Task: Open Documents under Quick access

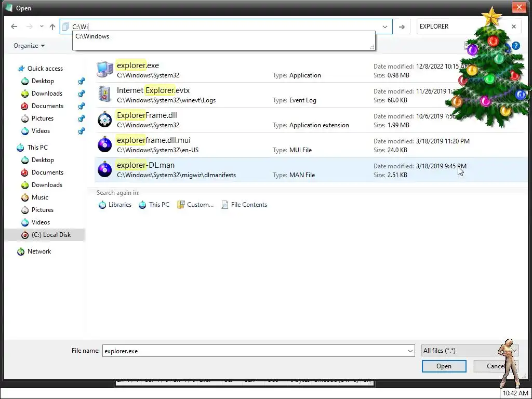Action: [47, 106]
